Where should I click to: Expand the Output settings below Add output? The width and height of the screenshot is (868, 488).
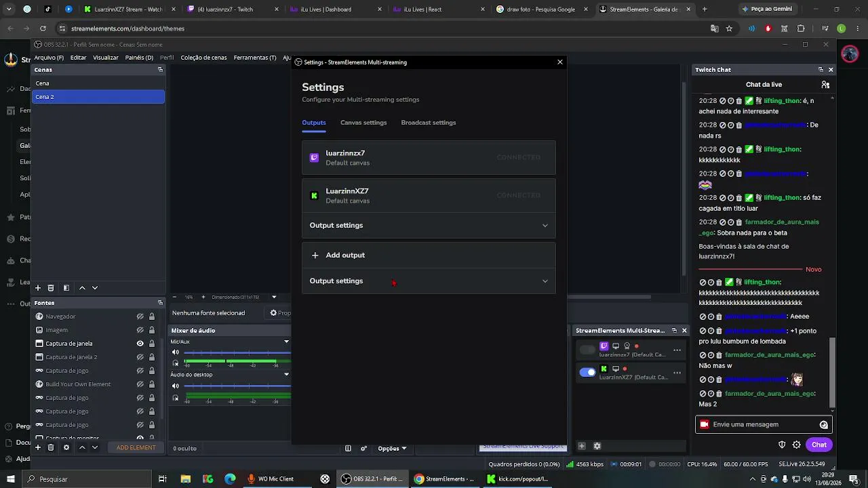click(429, 281)
